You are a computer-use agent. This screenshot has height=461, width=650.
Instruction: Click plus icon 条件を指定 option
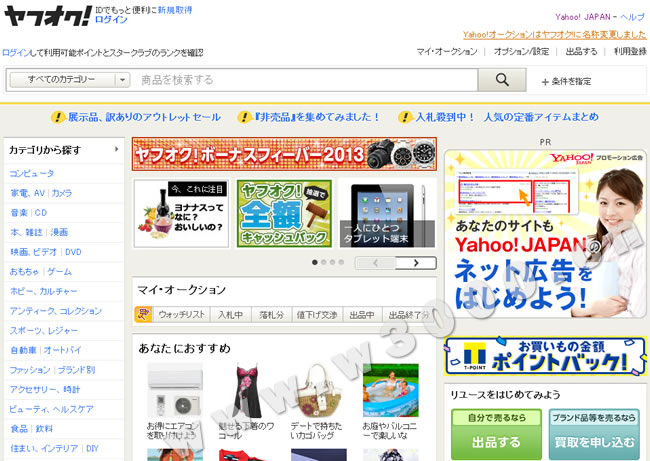click(x=566, y=82)
